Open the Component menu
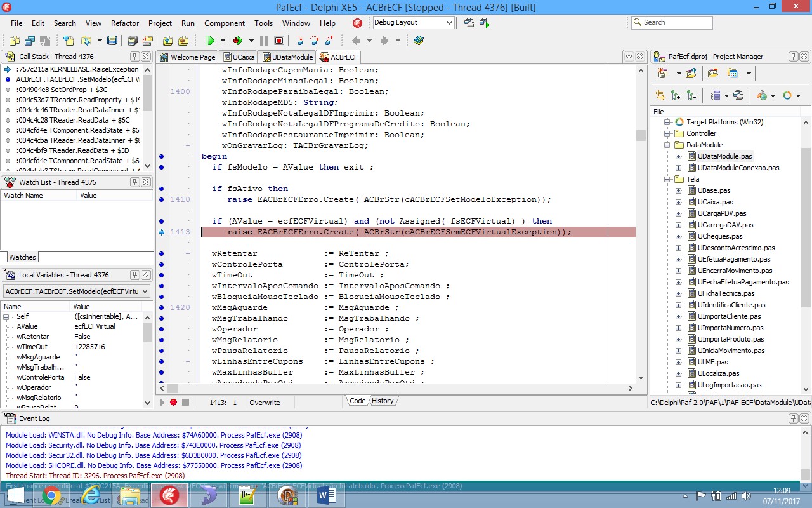 [x=225, y=23]
